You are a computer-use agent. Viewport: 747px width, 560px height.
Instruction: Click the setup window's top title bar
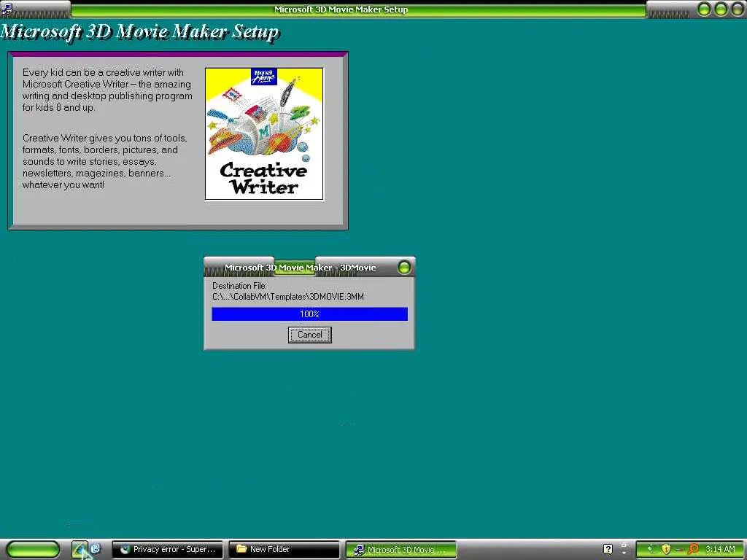[341, 9]
